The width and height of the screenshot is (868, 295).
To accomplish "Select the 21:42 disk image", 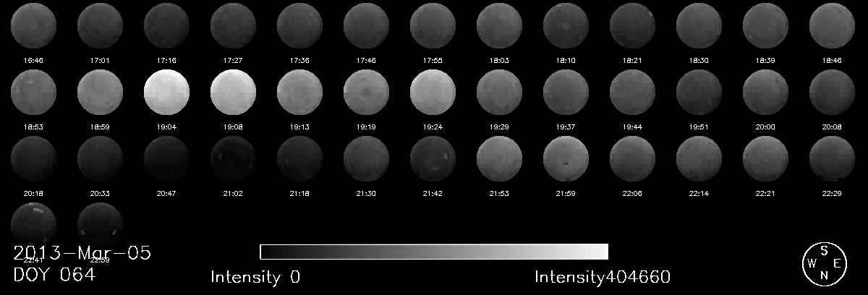I will 433,158.
